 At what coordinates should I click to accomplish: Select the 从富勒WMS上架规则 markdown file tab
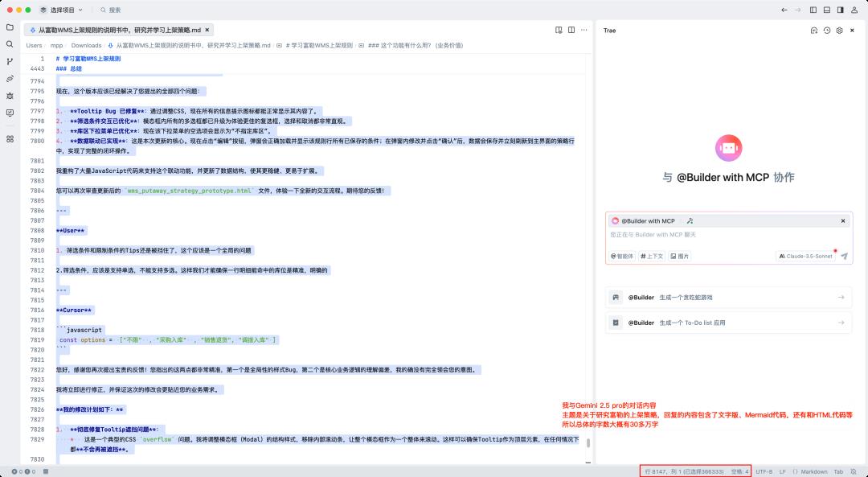point(119,30)
